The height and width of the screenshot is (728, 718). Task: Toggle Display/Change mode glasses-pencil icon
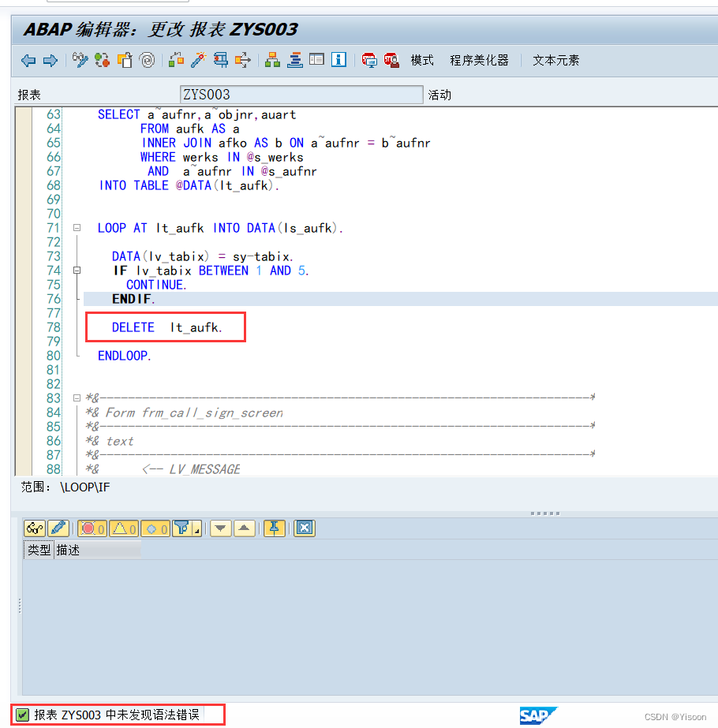[x=80, y=61]
